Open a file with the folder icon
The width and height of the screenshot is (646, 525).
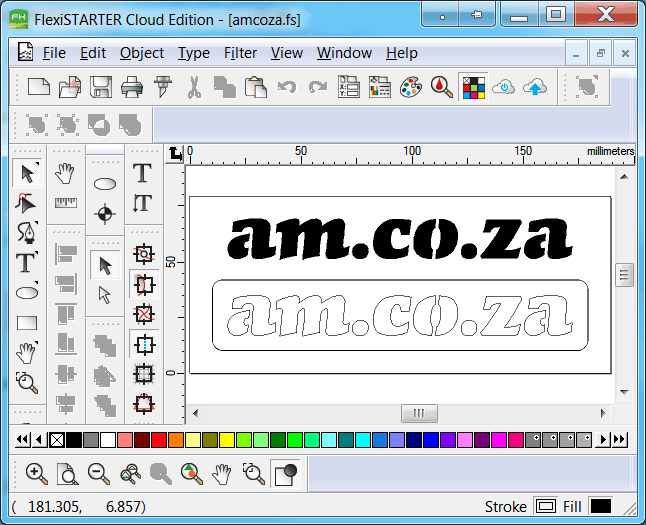click(x=70, y=87)
